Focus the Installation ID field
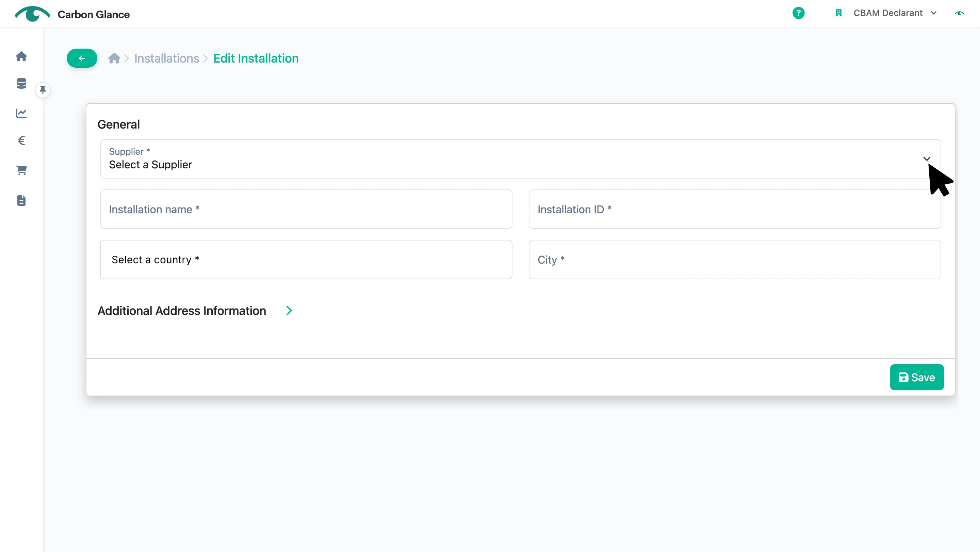The image size is (980, 552). tap(735, 209)
